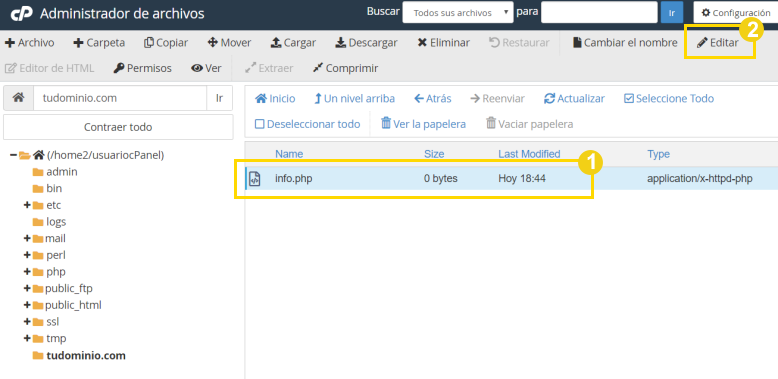Open Configuración settings
778x379 pixels.
pos(735,13)
